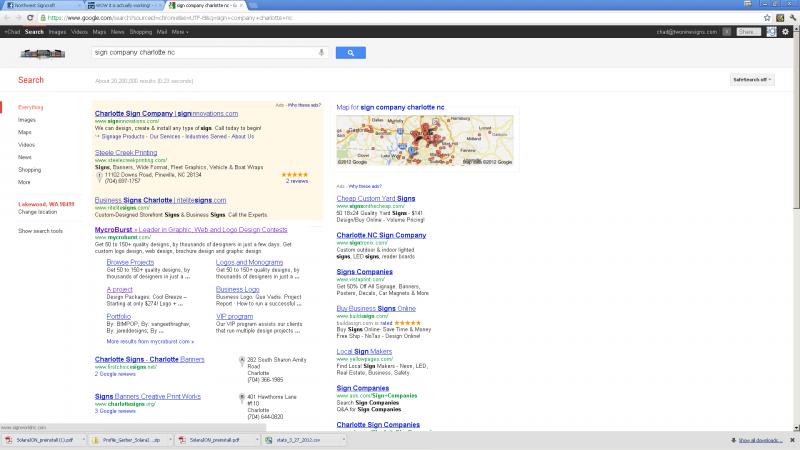This screenshot has width=800, height=450.
Task: Click the five-star rating of Steele Creek Printing
Action: pyautogui.click(x=295, y=174)
